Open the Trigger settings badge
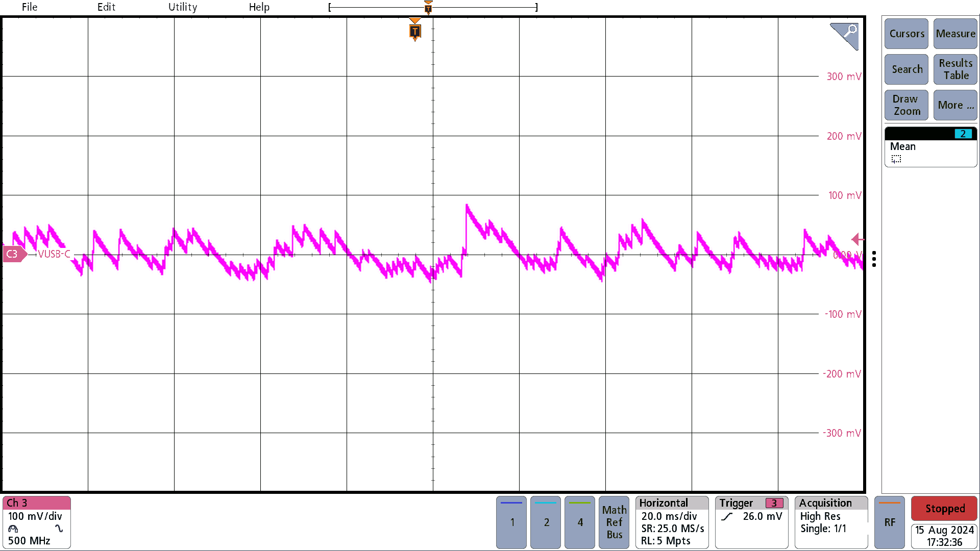 click(x=752, y=522)
